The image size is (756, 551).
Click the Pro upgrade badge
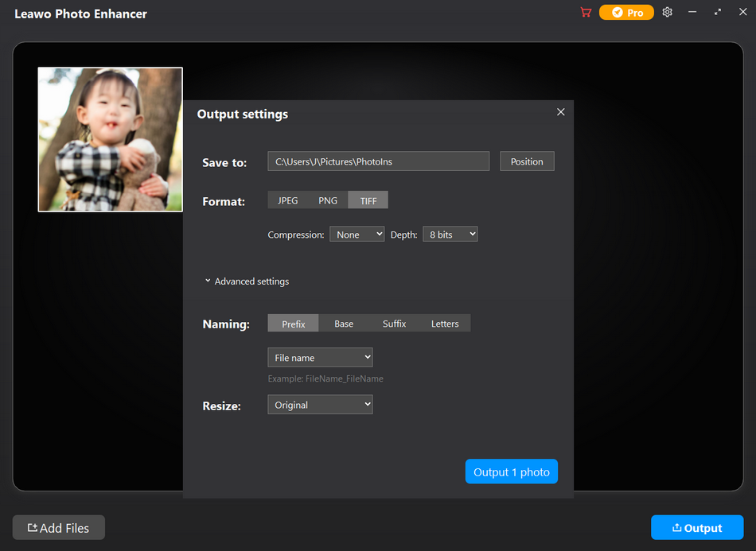[626, 13]
